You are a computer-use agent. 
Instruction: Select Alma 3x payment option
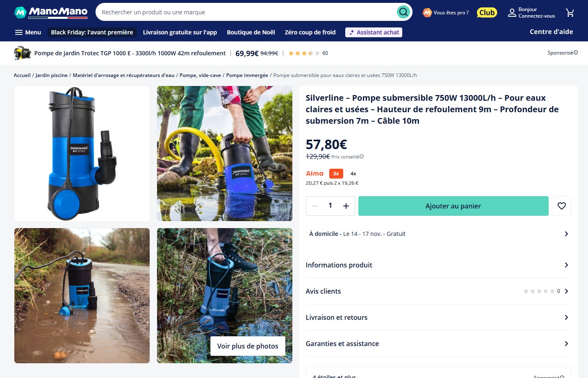[336, 174]
